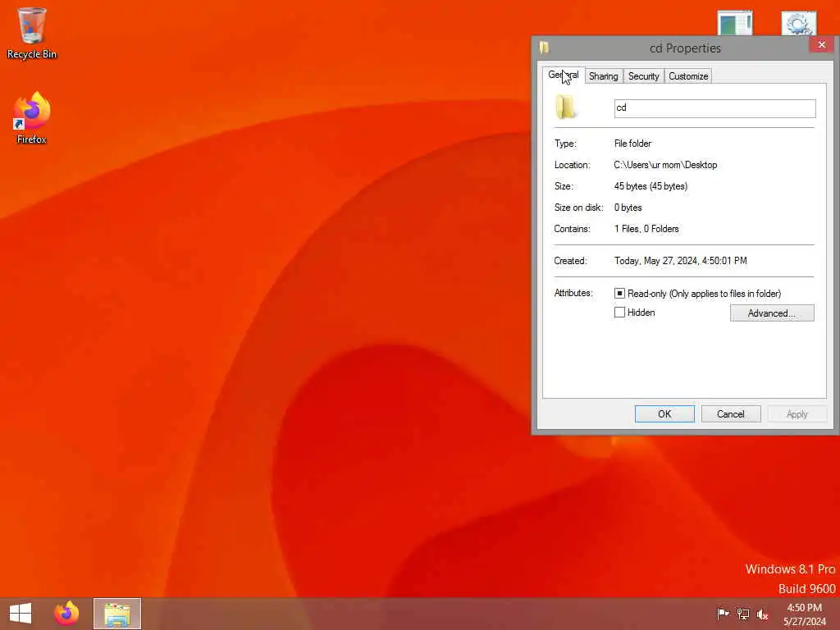This screenshot has height=630, width=840.
Task: Open the network tray icon
Action: pos(742,614)
